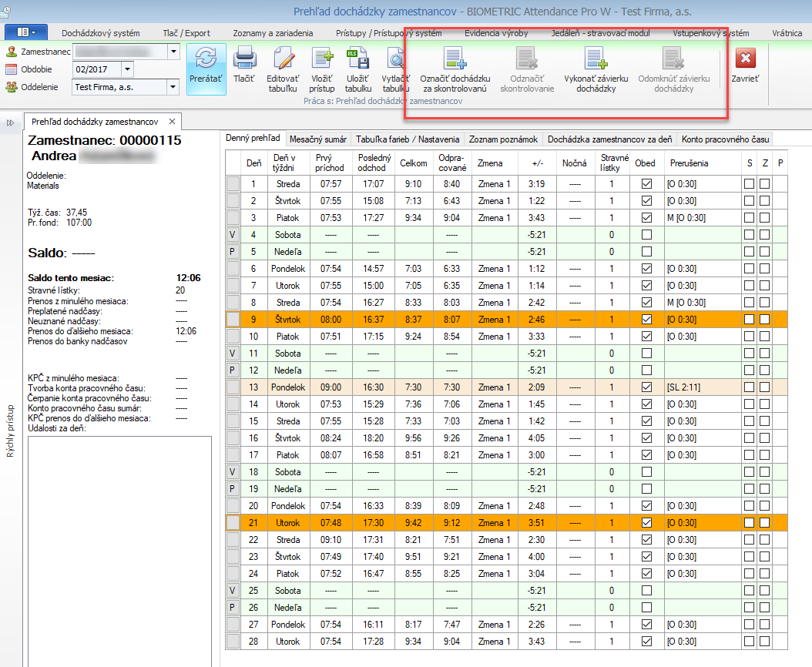
Task: Click the app clock icon in title bar
Action: click(5, 10)
